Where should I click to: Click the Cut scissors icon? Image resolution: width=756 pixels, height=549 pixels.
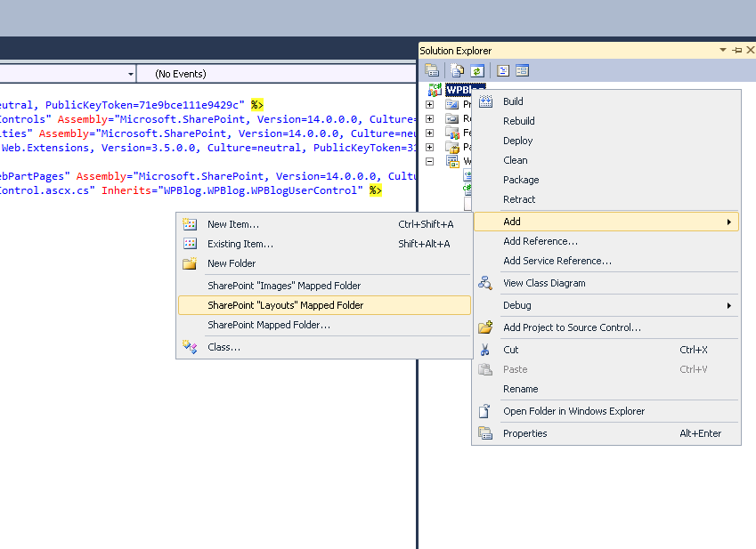coord(485,350)
